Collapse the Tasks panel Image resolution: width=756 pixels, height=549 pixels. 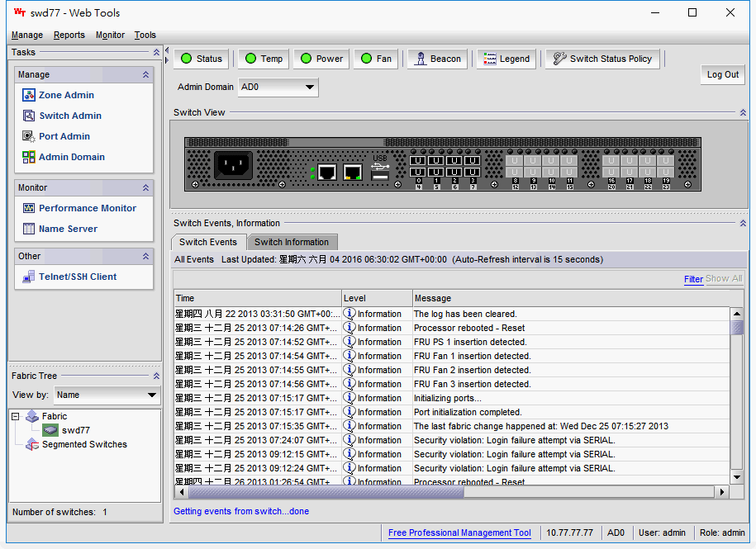tap(156, 52)
